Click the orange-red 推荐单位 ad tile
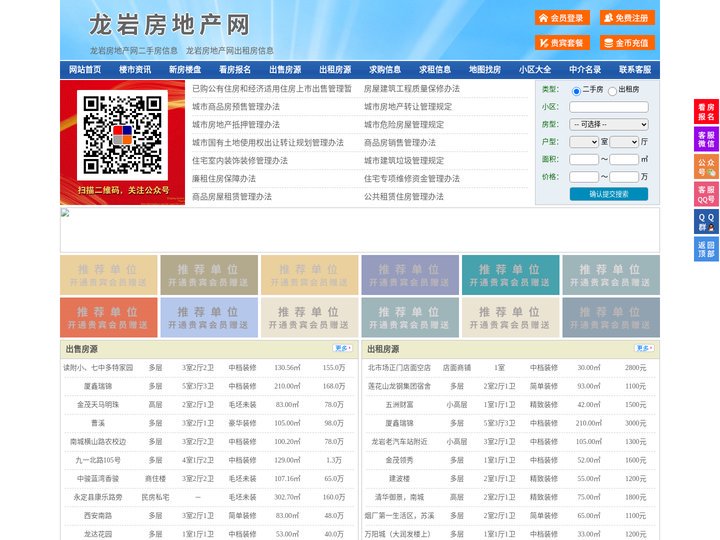The width and height of the screenshot is (720, 540). pos(109,318)
